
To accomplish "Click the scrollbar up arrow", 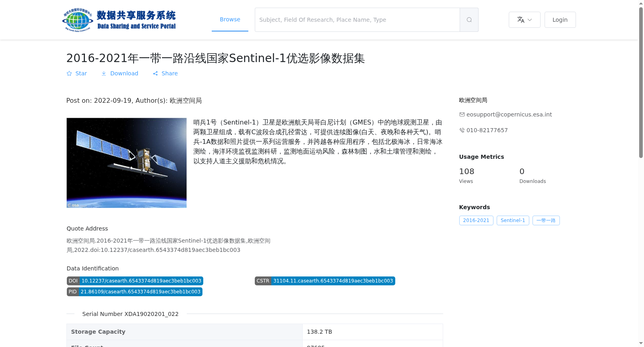I will [x=641, y=3].
